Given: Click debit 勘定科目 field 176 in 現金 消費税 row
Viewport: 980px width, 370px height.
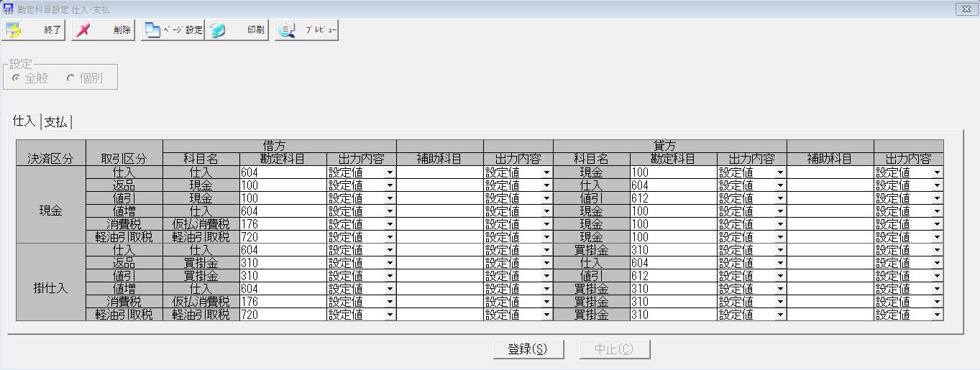Looking at the screenshot, I should (x=283, y=224).
